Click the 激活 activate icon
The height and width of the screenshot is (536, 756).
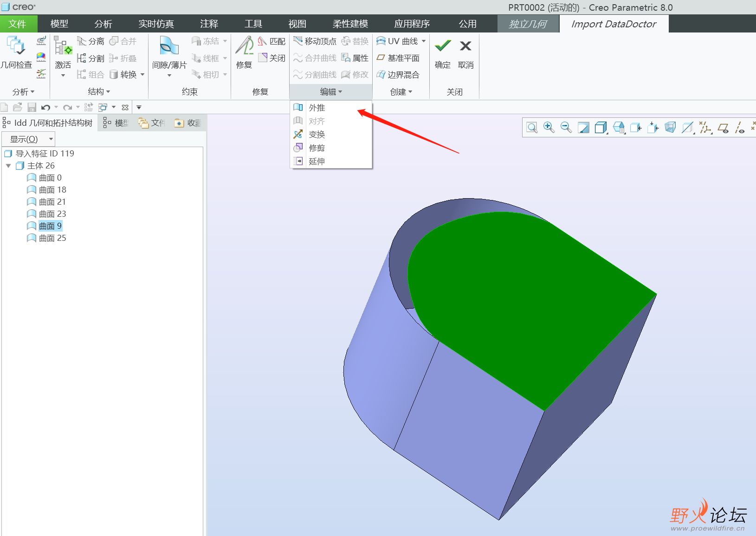coord(63,52)
